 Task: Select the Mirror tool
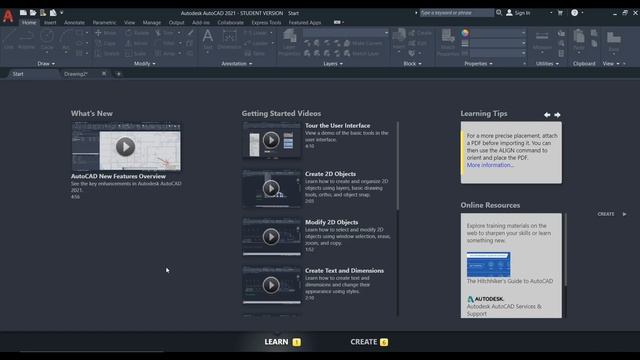coord(137,43)
